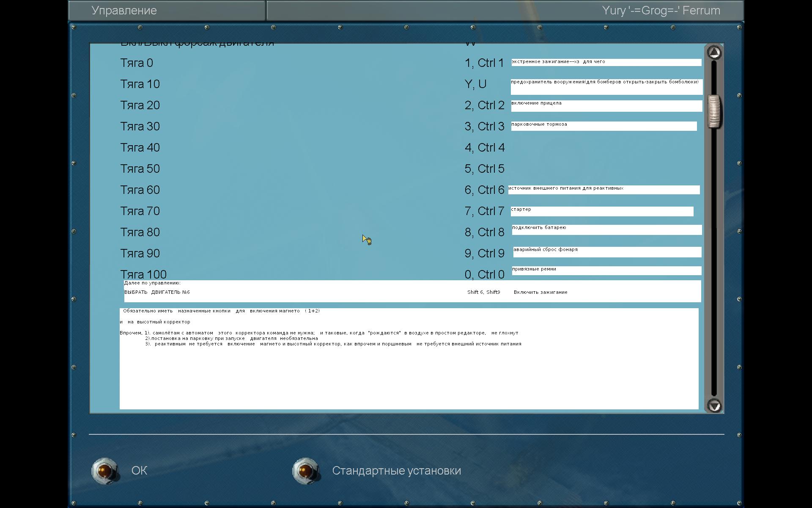The height and width of the screenshot is (508, 812).
Task: Click the Тяга 60 row label
Action: [140, 190]
